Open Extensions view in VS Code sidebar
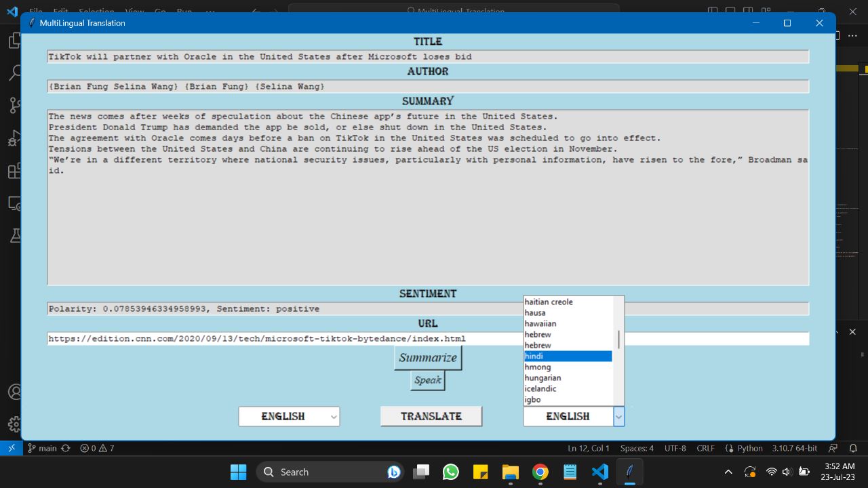The image size is (868, 488). click(14, 171)
